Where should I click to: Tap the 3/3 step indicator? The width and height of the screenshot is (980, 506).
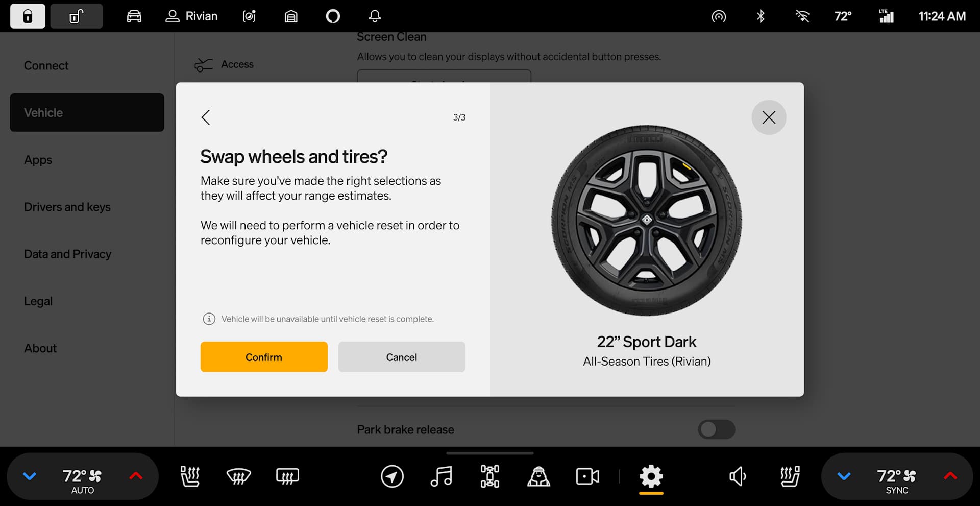(x=459, y=117)
